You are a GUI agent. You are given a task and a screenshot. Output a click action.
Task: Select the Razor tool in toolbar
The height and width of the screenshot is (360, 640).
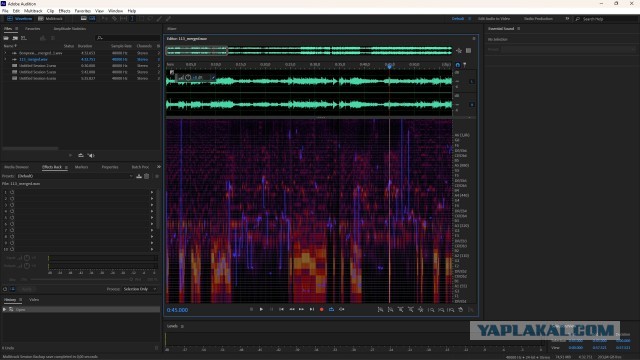click(x=114, y=19)
